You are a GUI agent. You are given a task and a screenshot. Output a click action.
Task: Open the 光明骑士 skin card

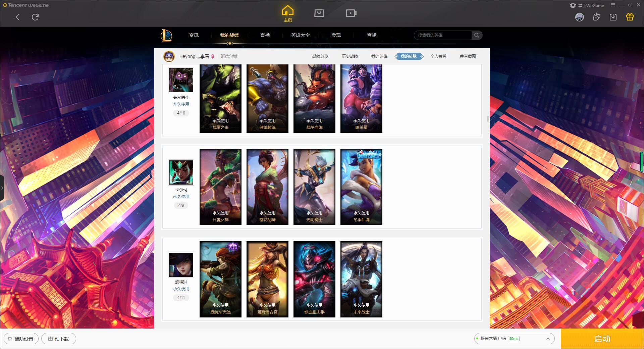[x=314, y=187]
